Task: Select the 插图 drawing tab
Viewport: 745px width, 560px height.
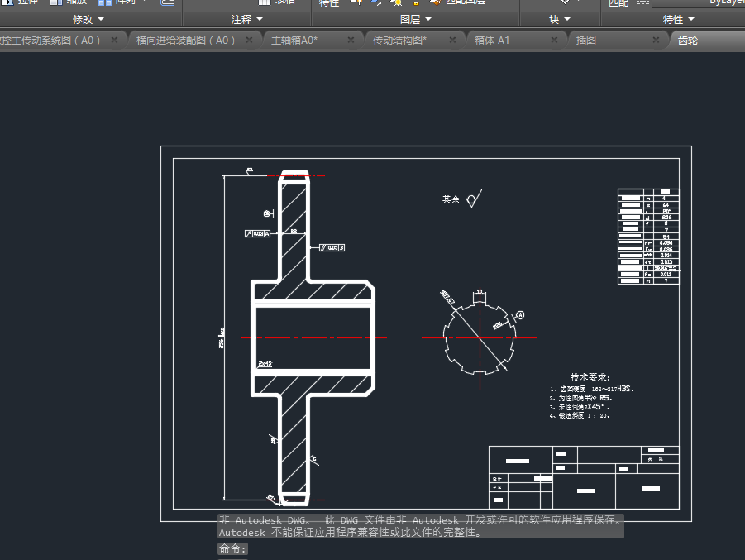Action: 586,40
